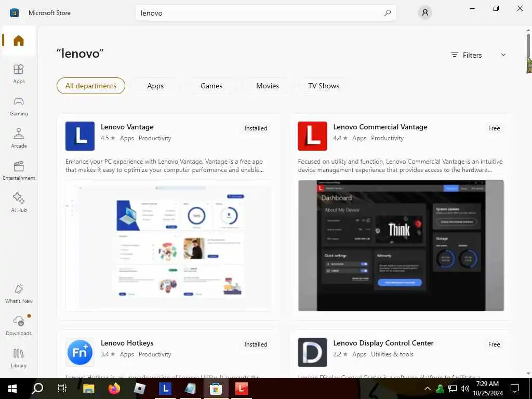
Task: Click the "lenovo" results heading
Action: 80,54
